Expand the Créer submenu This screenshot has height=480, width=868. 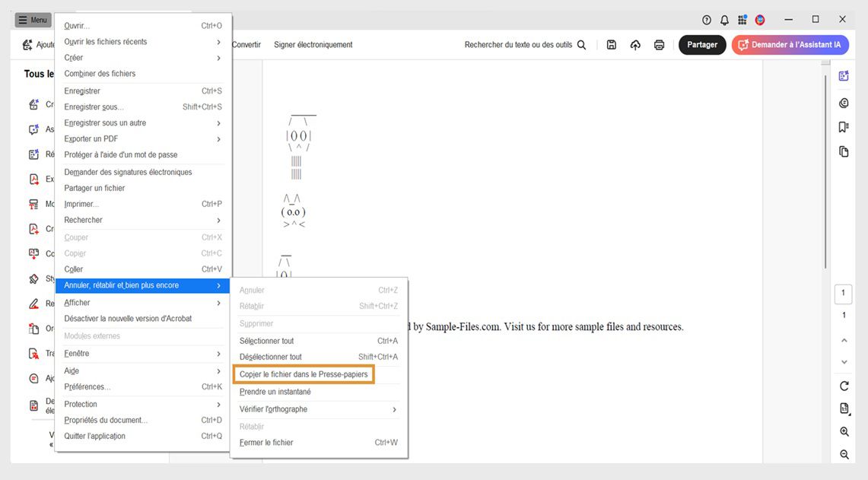[x=143, y=58]
